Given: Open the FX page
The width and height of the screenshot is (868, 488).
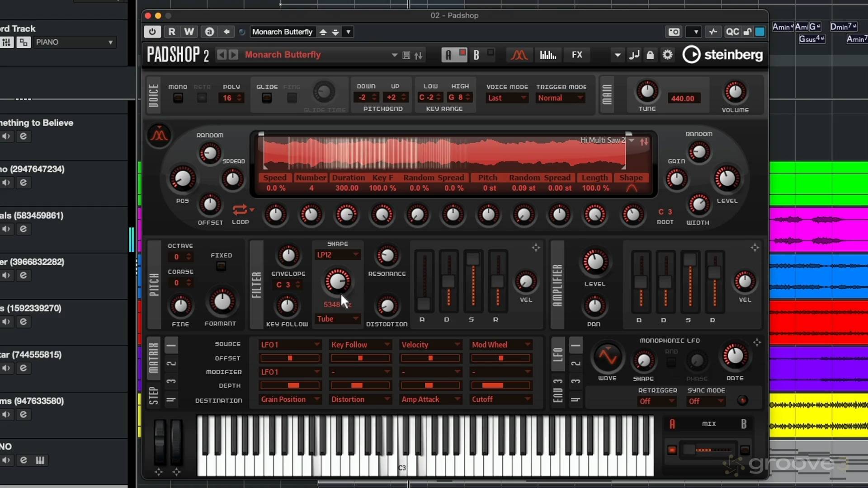Looking at the screenshot, I should 577,55.
